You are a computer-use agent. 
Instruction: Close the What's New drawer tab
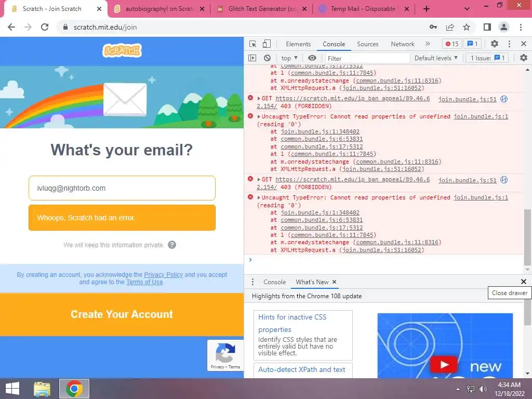[x=334, y=282]
